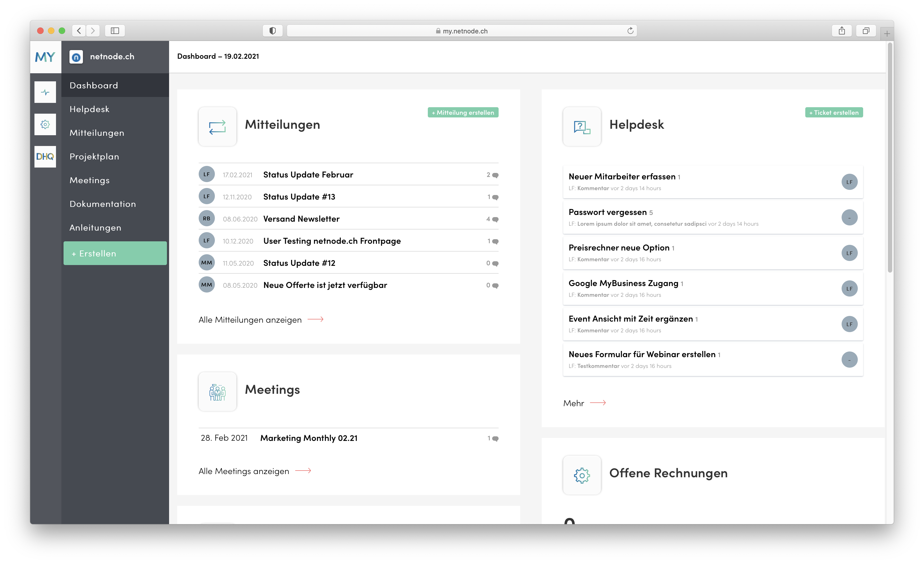This screenshot has width=924, height=564.
Task: Open message Versand Newsletter
Action: 302,219
